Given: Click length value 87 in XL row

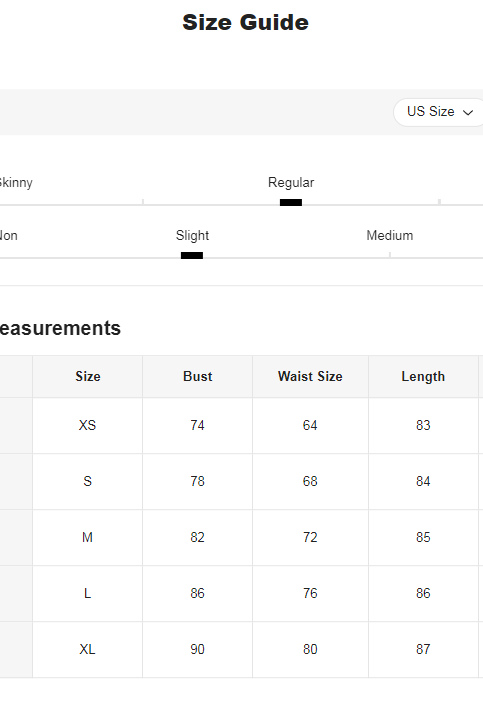Looking at the screenshot, I should [x=423, y=650].
